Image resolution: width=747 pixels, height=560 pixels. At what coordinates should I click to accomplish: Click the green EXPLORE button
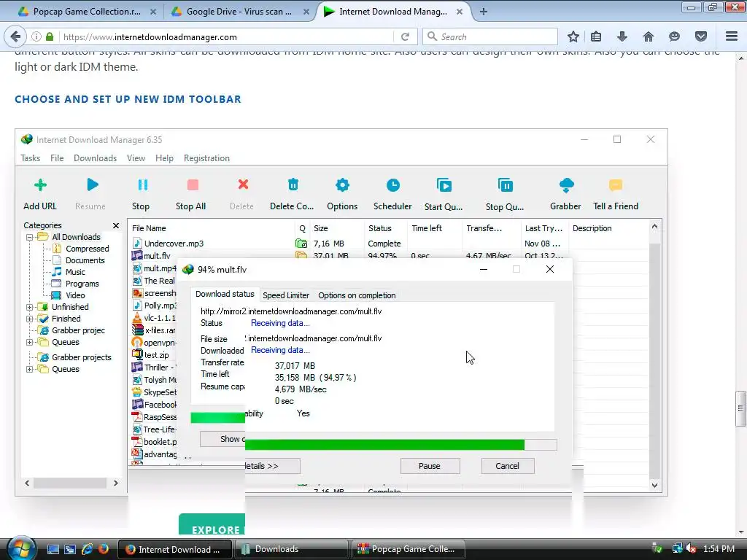(212, 525)
